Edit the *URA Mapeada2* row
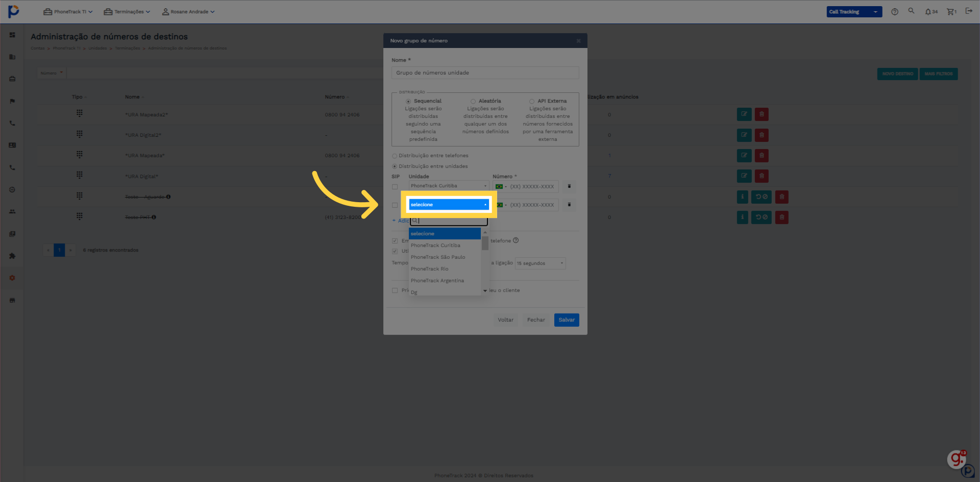This screenshot has height=482, width=980. coord(744,114)
